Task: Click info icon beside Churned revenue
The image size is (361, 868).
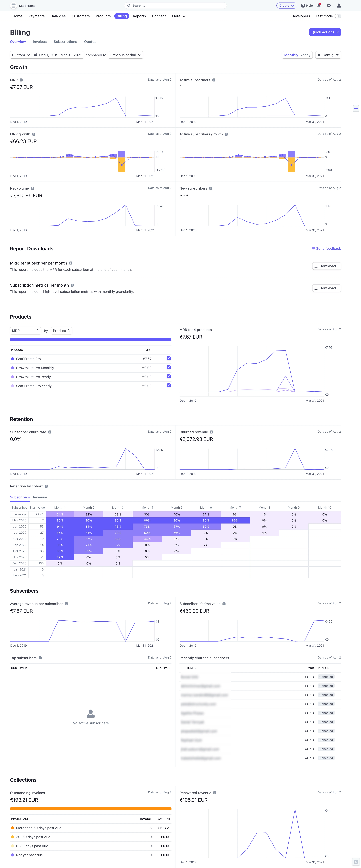Action: [211, 432]
